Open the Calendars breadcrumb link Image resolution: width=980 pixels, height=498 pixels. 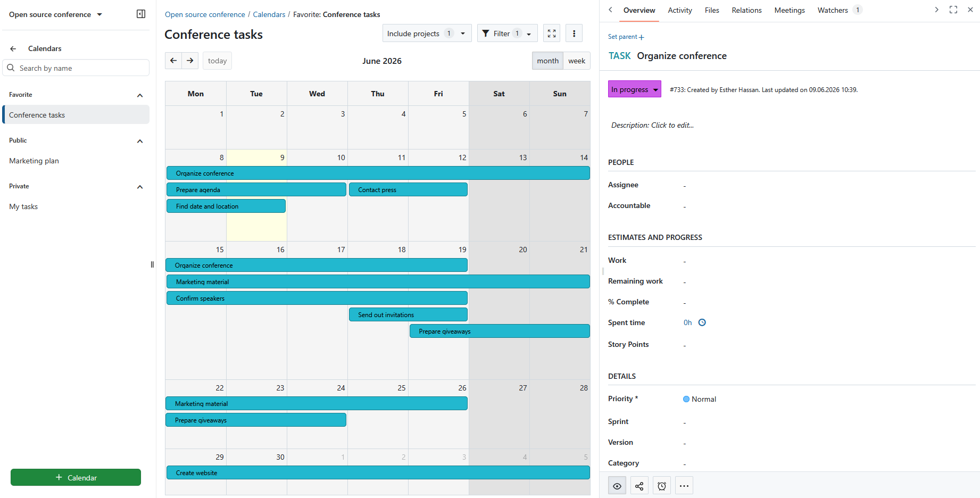tap(269, 14)
